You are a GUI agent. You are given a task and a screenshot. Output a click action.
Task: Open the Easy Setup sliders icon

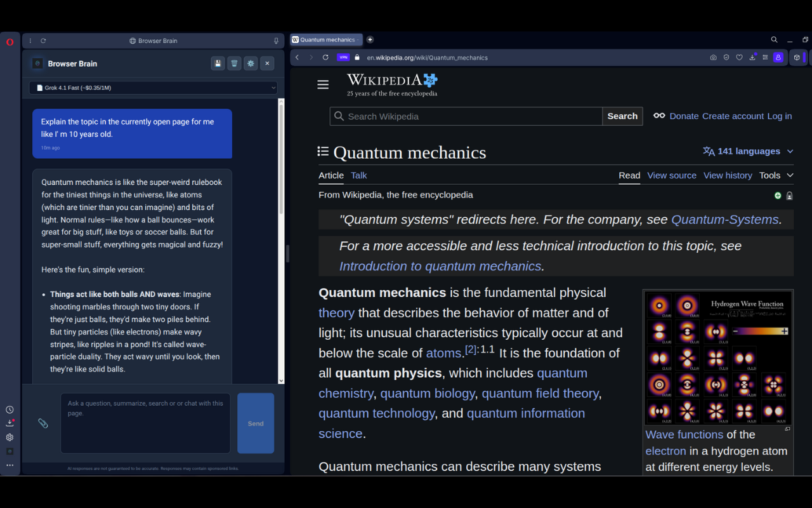(x=765, y=57)
